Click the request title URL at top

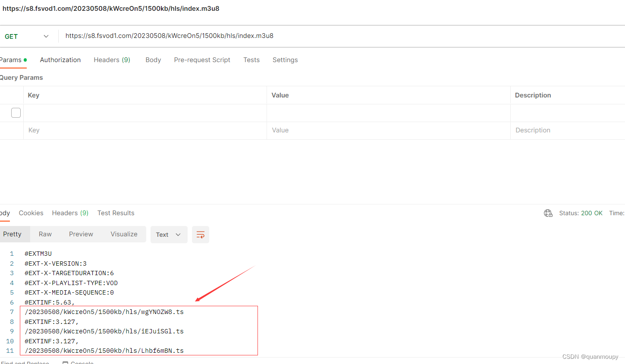coord(111,9)
